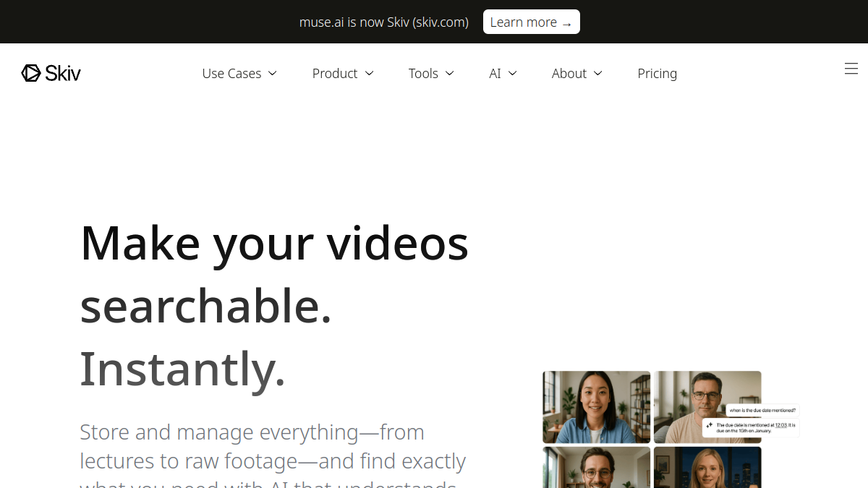Image resolution: width=868 pixels, height=488 pixels.
Task: Click the 12:03 timestamp in the AI answer
Action: point(780,425)
